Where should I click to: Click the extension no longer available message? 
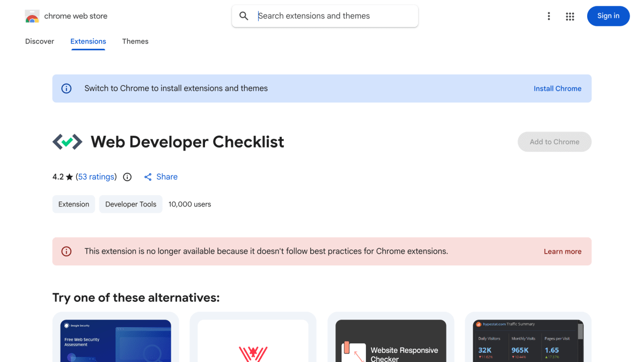click(x=266, y=252)
